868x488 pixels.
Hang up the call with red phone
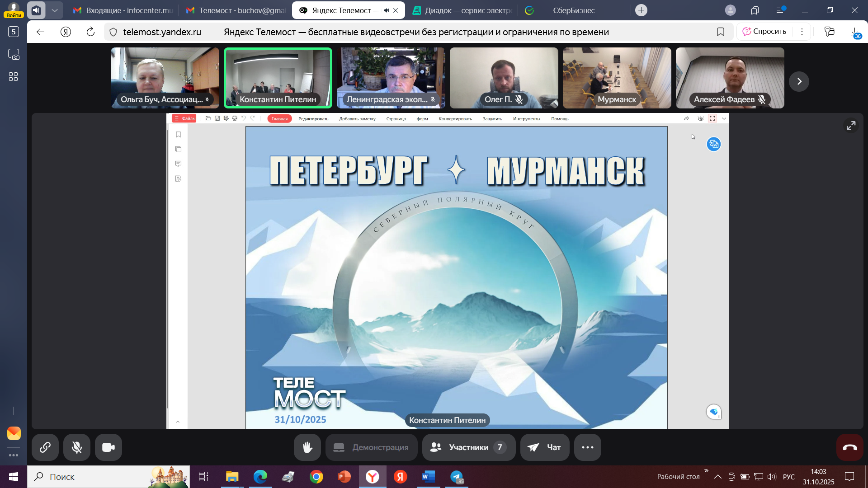click(x=849, y=447)
